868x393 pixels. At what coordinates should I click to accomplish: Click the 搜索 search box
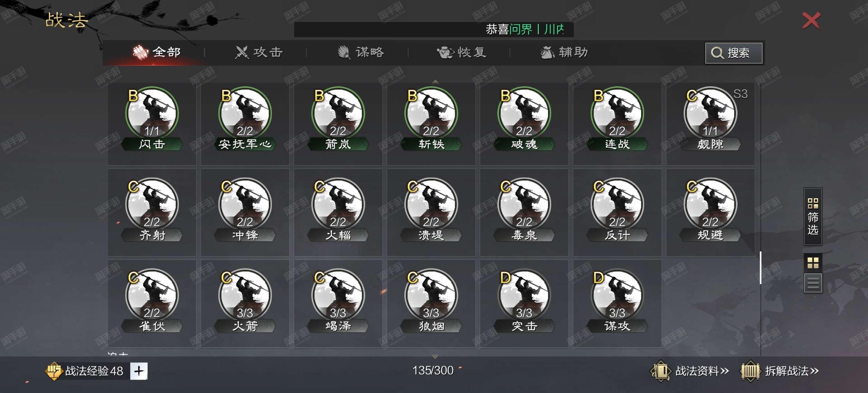click(x=734, y=53)
